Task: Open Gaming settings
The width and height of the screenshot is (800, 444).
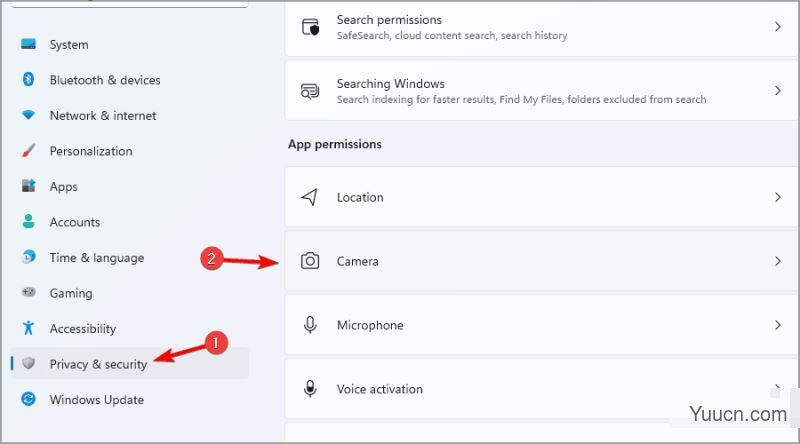Action: [x=130, y=293]
